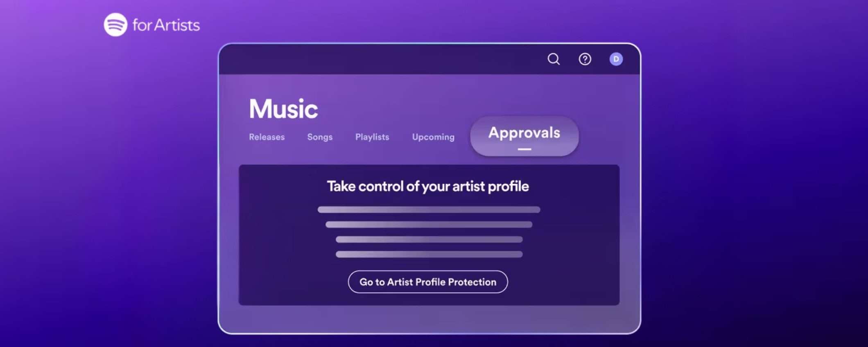Viewport: 868px width, 347px height.
Task: Click Go to Artist Profile Protection button
Action: coord(428,282)
